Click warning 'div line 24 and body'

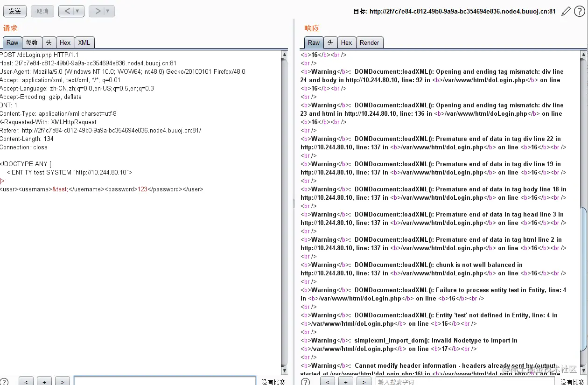(432, 80)
